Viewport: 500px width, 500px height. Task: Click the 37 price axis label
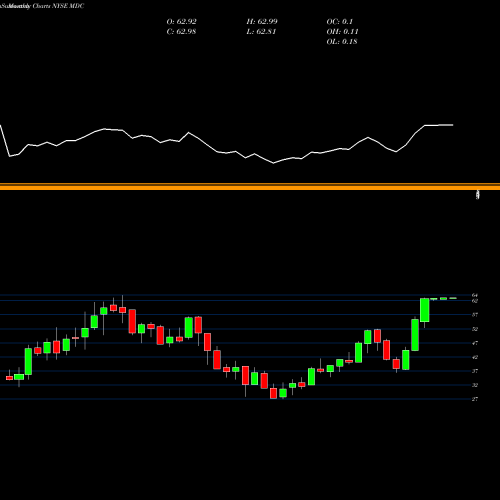[x=475, y=371]
